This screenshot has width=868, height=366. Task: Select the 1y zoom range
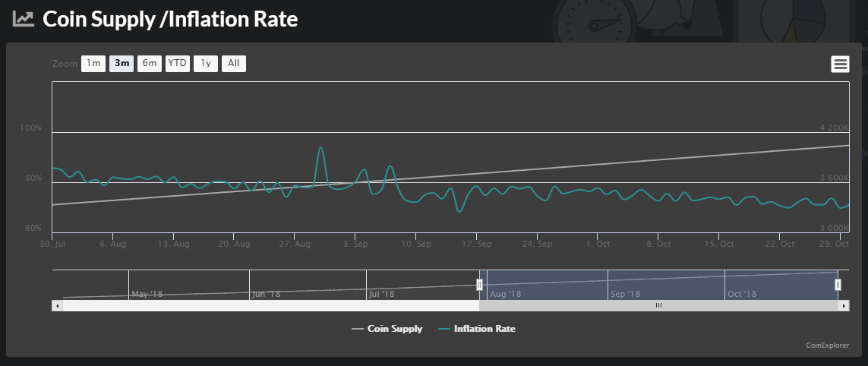click(x=205, y=64)
